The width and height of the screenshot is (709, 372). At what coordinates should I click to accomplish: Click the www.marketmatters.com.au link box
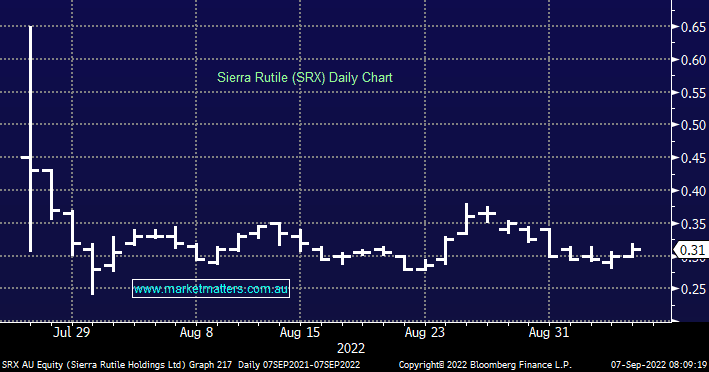point(211,289)
